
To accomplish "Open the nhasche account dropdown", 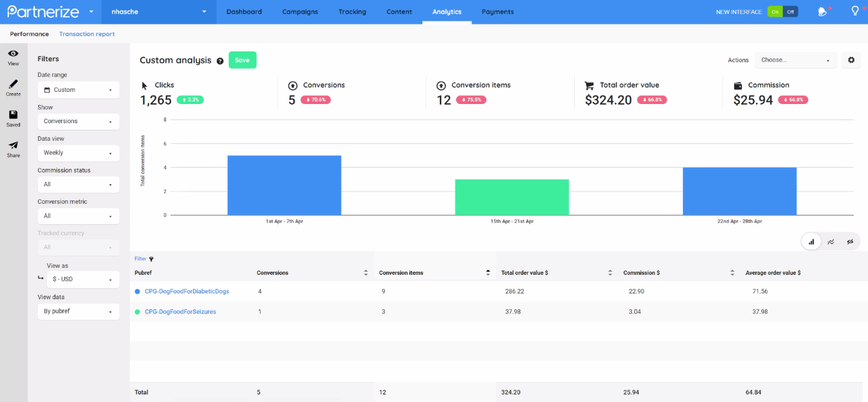I will pyautogui.click(x=159, y=12).
